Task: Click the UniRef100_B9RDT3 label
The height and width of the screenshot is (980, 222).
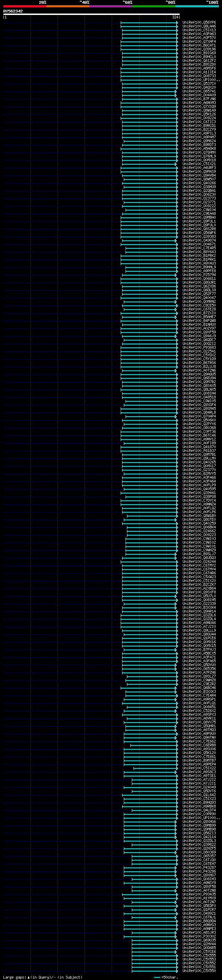Action: point(199,145)
